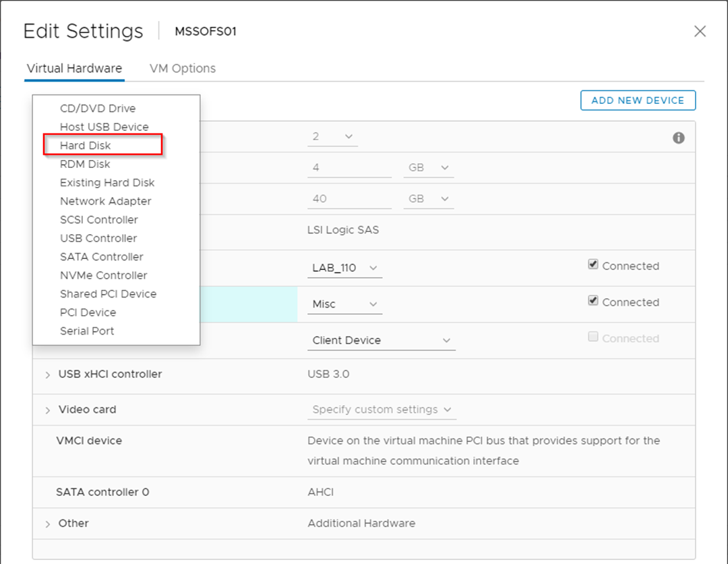728x564 pixels.
Task: Choose Hard Disk from device menu
Action: tap(86, 145)
